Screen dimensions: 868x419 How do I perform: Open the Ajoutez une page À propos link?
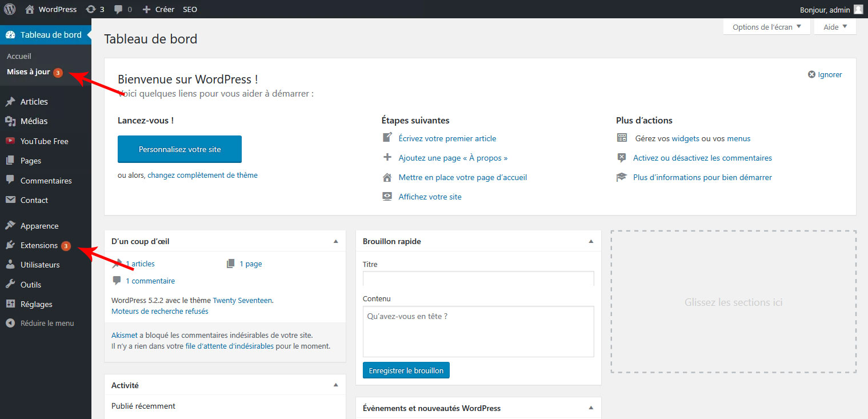(x=453, y=158)
